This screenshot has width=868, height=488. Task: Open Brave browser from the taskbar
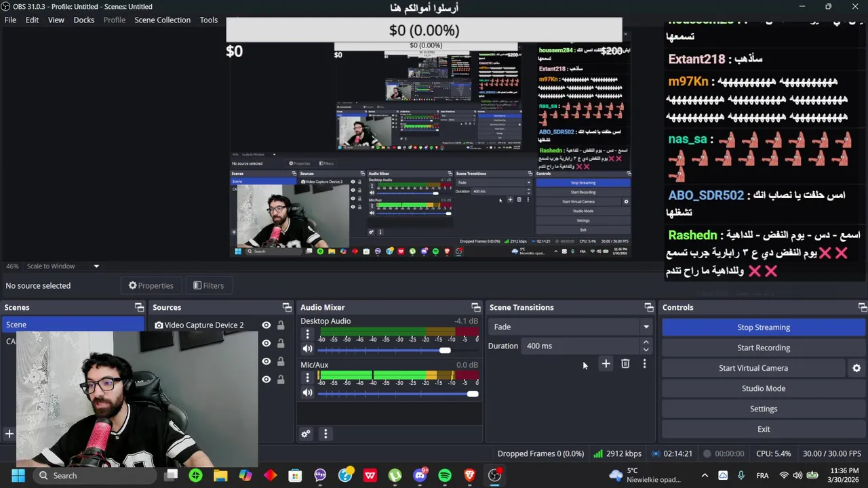tap(469, 476)
